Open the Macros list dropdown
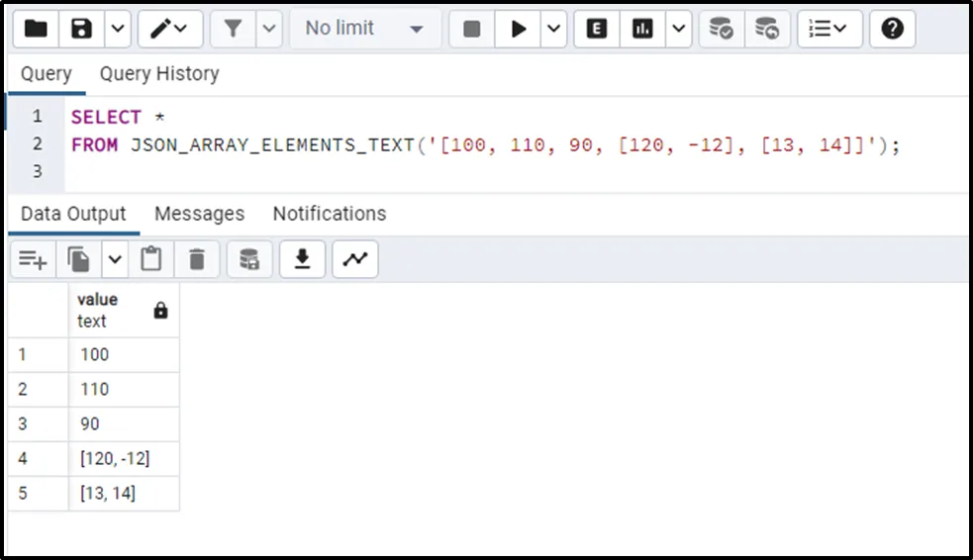Screen dimensions: 973x560 [x=829, y=29]
